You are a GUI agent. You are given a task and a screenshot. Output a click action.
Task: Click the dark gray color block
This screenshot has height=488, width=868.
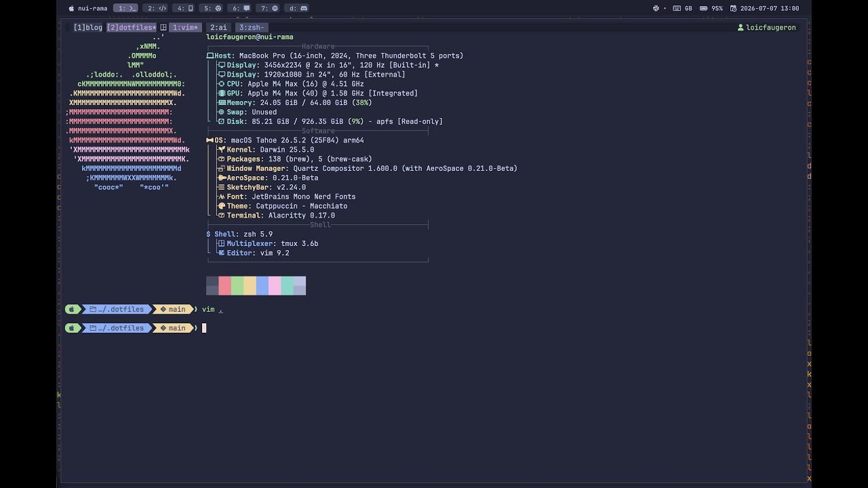click(212, 285)
